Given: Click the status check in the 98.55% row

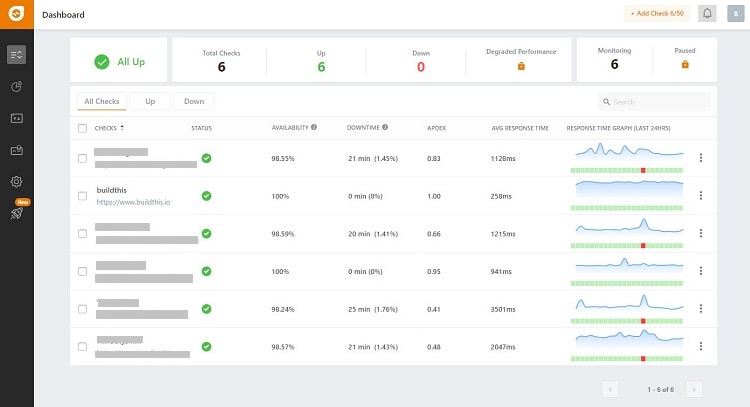Looking at the screenshot, I should click(x=206, y=158).
